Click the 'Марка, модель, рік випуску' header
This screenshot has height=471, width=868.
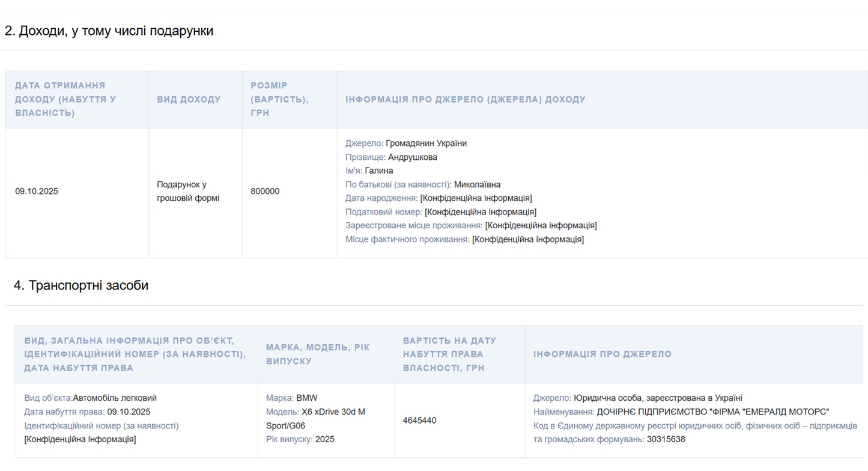318,354
